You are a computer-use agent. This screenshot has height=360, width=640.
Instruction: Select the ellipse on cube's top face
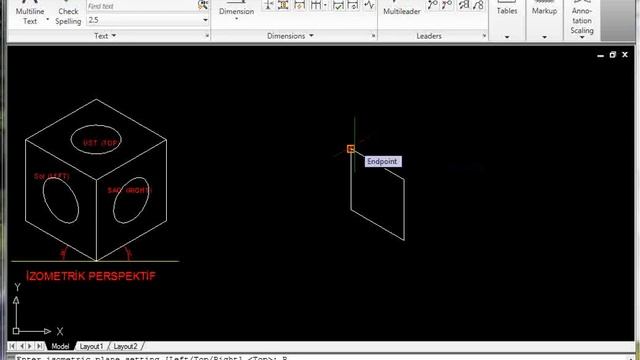point(96,139)
